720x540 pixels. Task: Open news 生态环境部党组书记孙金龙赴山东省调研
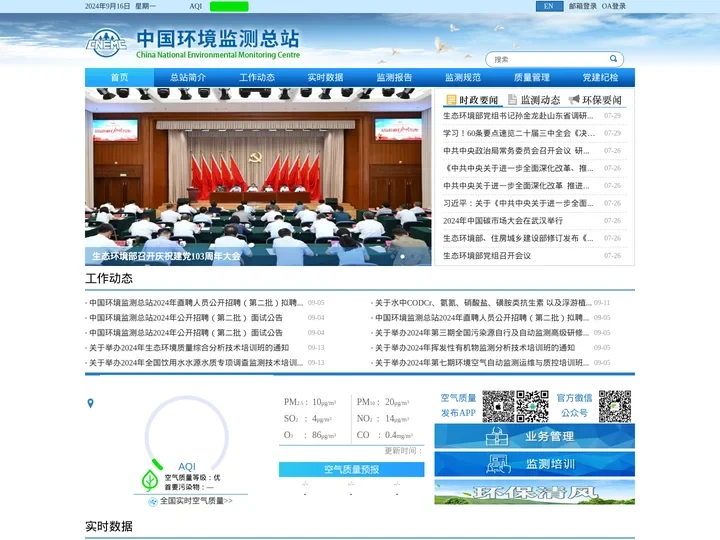(x=518, y=116)
